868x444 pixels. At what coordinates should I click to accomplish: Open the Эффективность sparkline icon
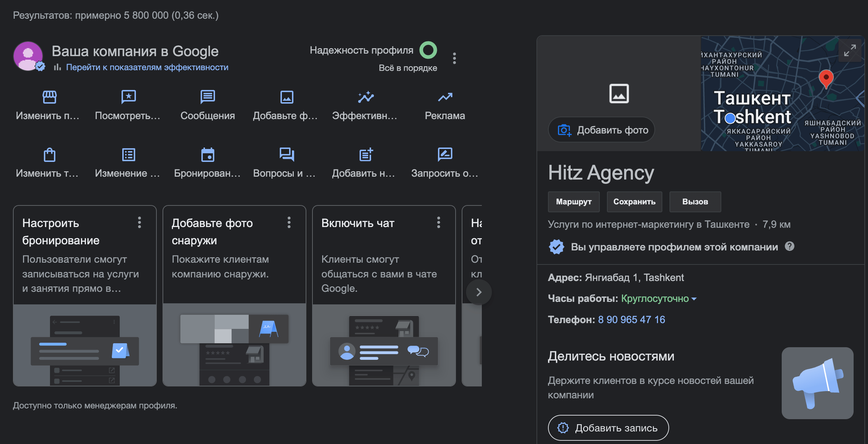[x=366, y=97]
